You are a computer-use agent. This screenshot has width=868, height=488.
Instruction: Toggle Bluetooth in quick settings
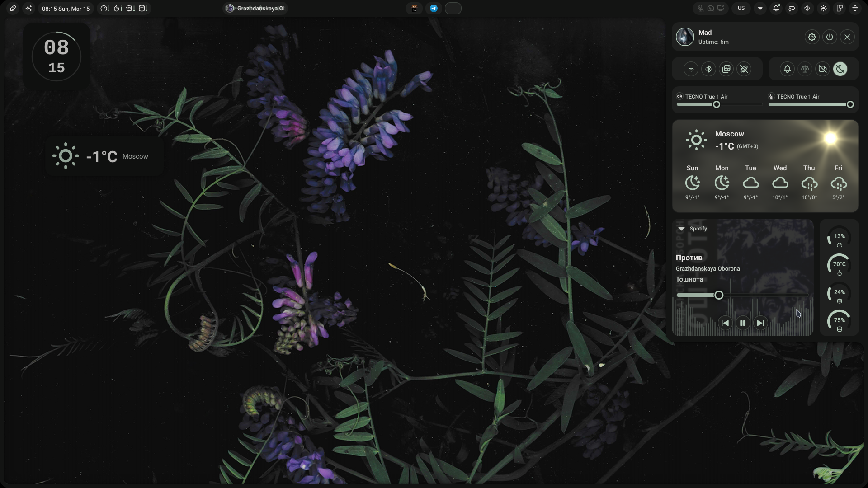click(709, 69)
